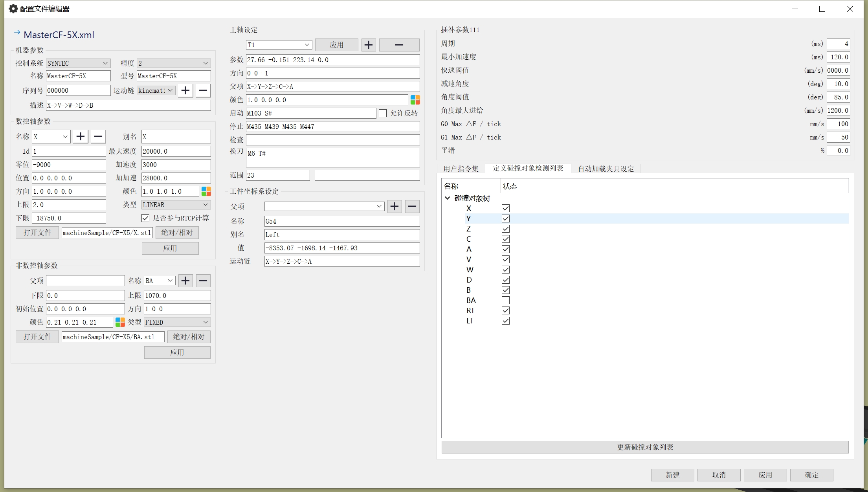
Task: Uncheck collision status for LT
Action: point(506,321)
